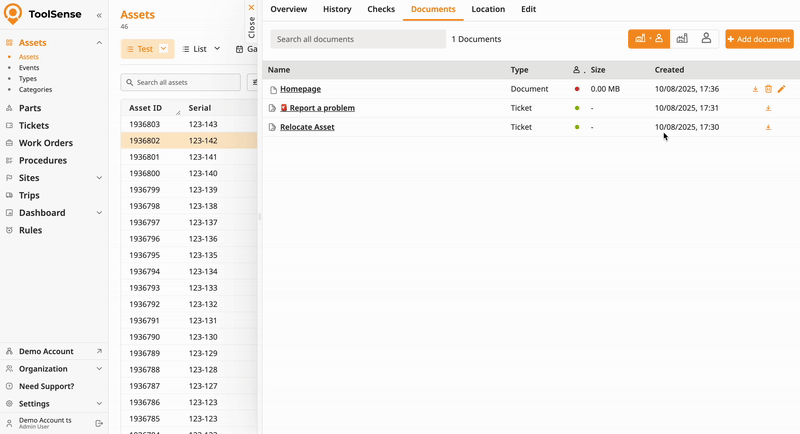
Task: Switch to the Checks tab
Action: [381, 9]
